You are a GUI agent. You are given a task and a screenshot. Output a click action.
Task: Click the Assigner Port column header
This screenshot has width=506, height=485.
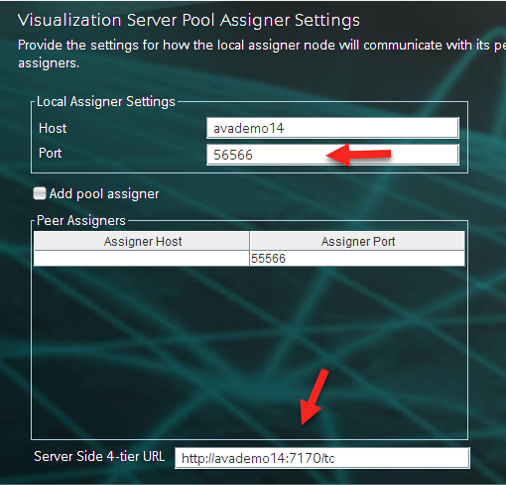pyautogui.click(x=357, y=241)
